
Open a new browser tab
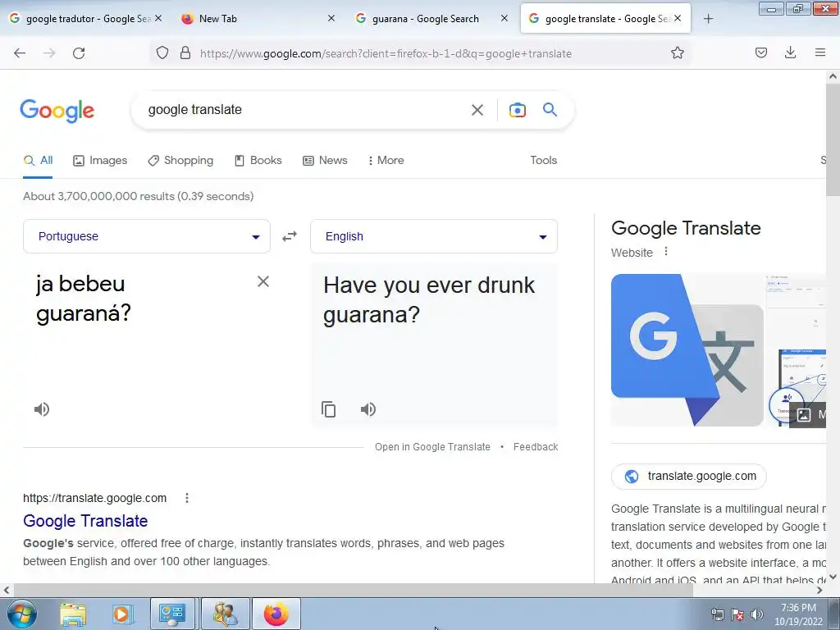tap(708, 19)
